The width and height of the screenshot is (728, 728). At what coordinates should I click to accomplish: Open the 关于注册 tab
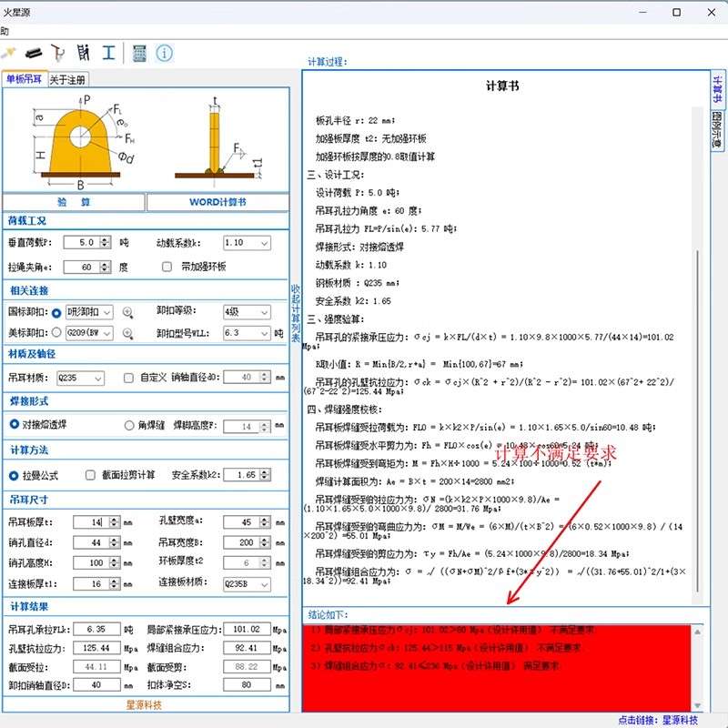tap(67, 80)
